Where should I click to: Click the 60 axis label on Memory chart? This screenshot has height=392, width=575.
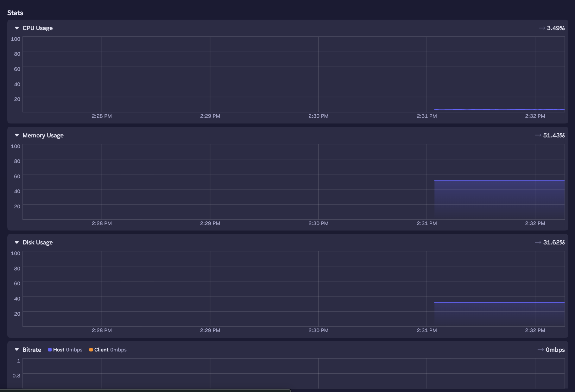pos(17,176)
